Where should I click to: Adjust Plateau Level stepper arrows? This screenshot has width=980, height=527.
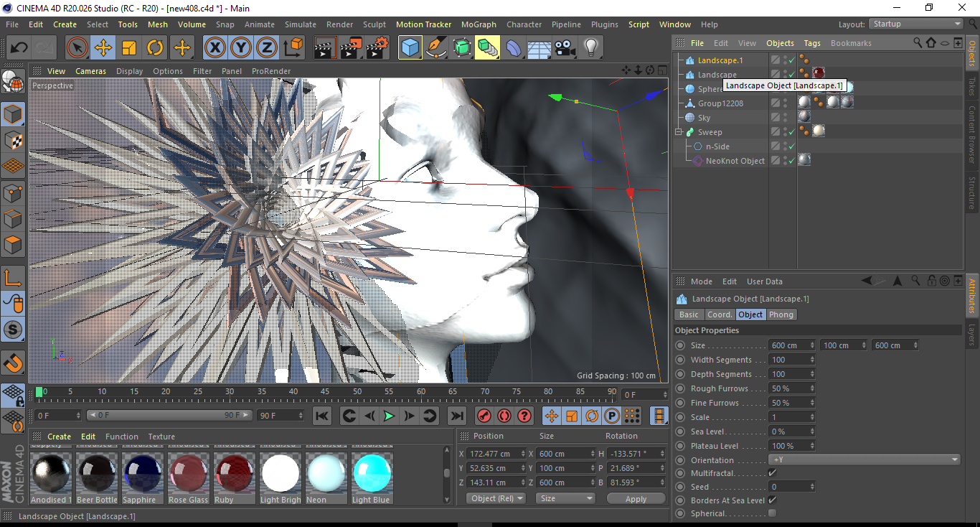point(811,446)
